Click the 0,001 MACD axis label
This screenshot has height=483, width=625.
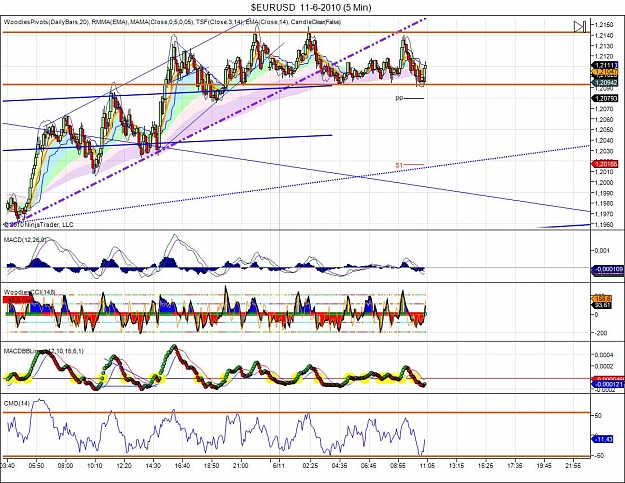click(x=602, y=250)
